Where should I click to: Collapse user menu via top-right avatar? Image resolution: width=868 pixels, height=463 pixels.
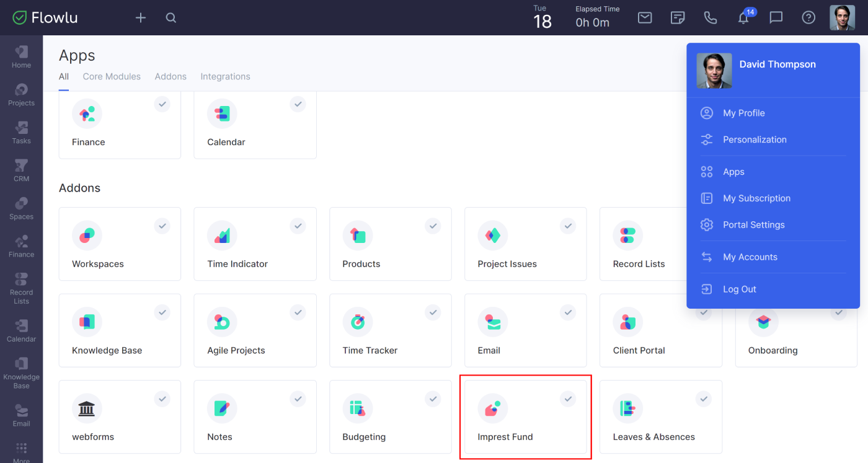pos(842,18)
